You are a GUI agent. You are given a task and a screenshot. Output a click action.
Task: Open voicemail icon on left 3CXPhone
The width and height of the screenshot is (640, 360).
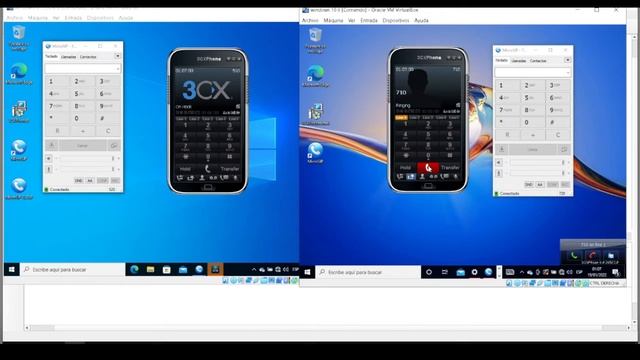(213, 178)
